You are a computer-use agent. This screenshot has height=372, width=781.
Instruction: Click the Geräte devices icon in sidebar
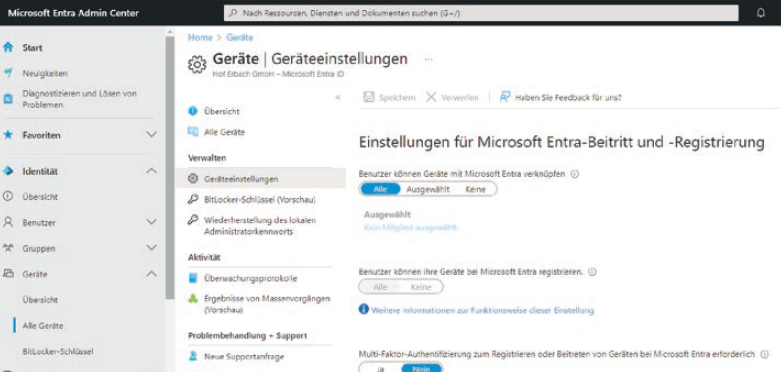[x=7, y=274]
